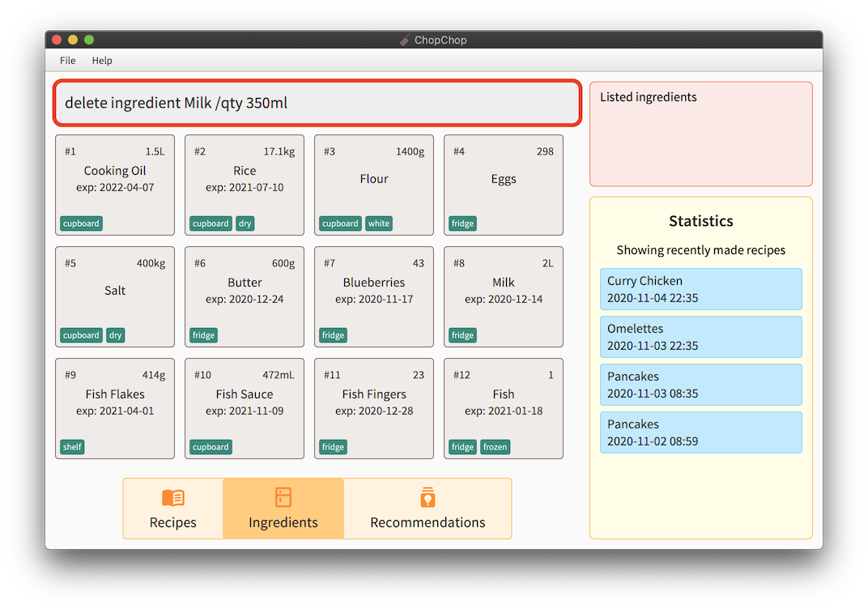The width and height of the screenshot is (868, 609).
Task: Click the Recommendations lightbulb jar icon
Action: coord(428,497)
